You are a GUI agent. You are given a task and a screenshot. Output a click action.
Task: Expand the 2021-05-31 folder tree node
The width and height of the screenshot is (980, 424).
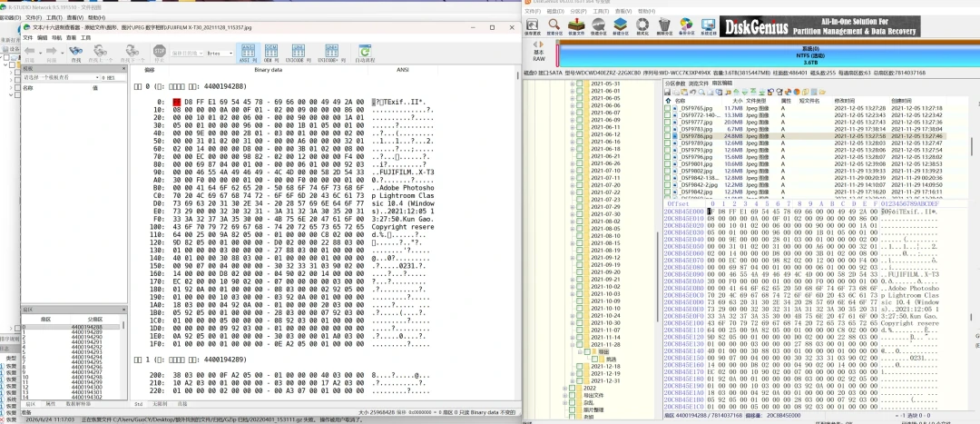[x=572, y=84]
